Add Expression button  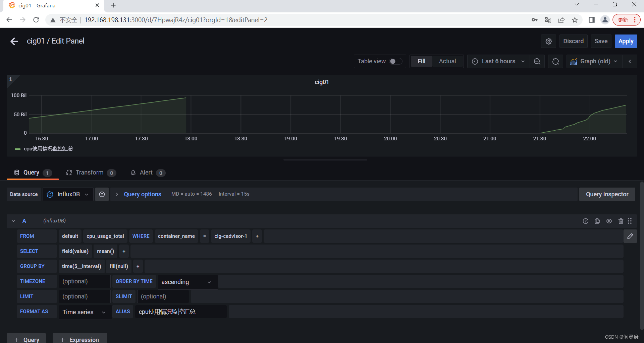tap(80, 338)
